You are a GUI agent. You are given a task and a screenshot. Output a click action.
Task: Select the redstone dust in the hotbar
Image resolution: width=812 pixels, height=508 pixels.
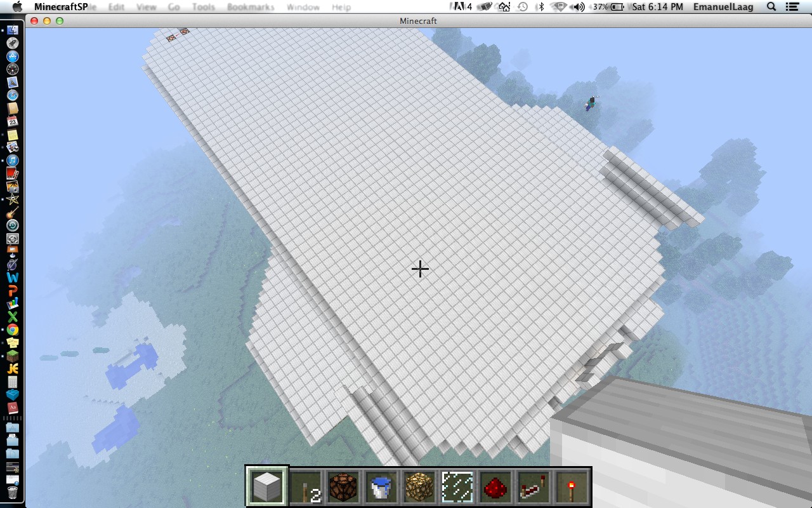coord(495,485)
